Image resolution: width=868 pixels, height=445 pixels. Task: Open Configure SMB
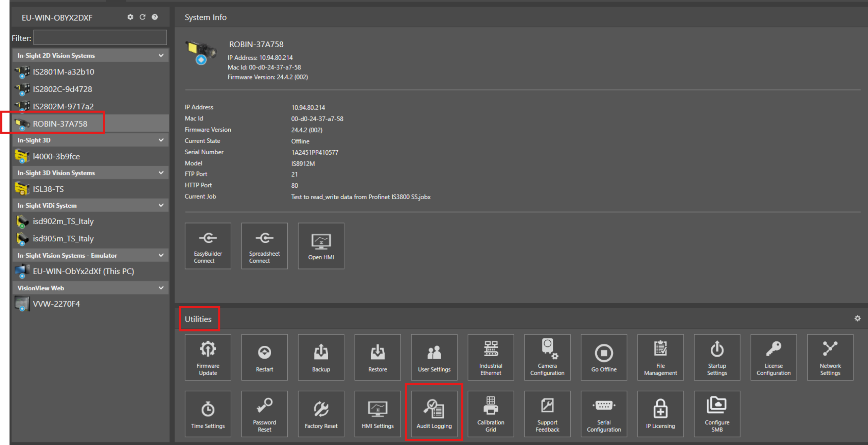click(717, 413)
